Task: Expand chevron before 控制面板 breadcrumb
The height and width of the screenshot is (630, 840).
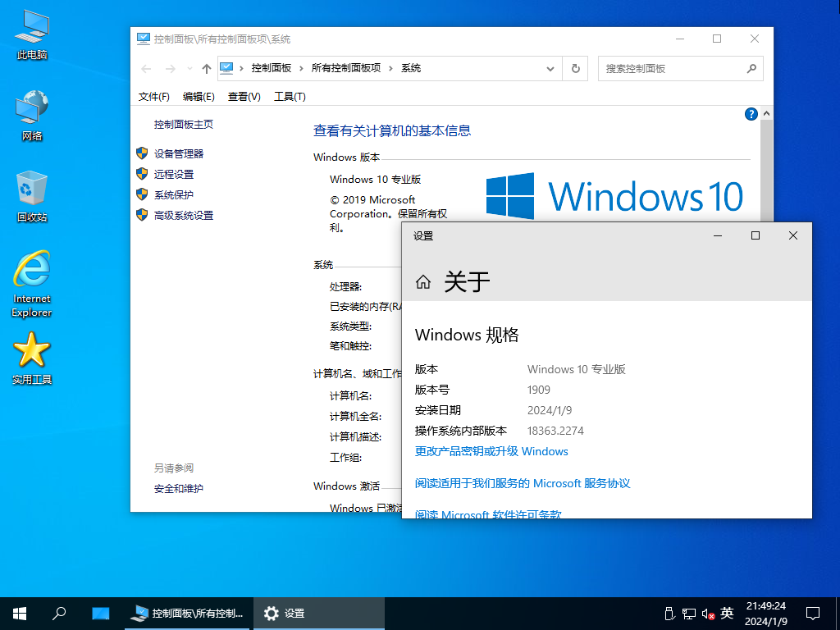Action: coord(242,69)
